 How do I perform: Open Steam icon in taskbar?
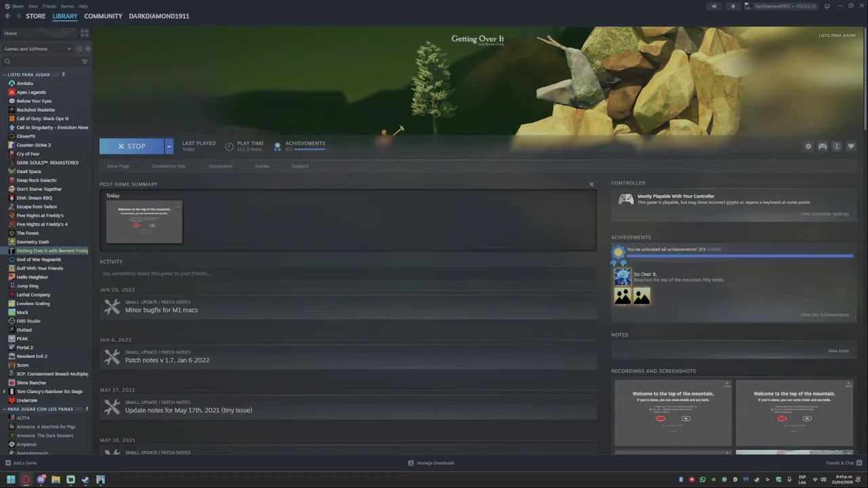[x=85, y=480]
